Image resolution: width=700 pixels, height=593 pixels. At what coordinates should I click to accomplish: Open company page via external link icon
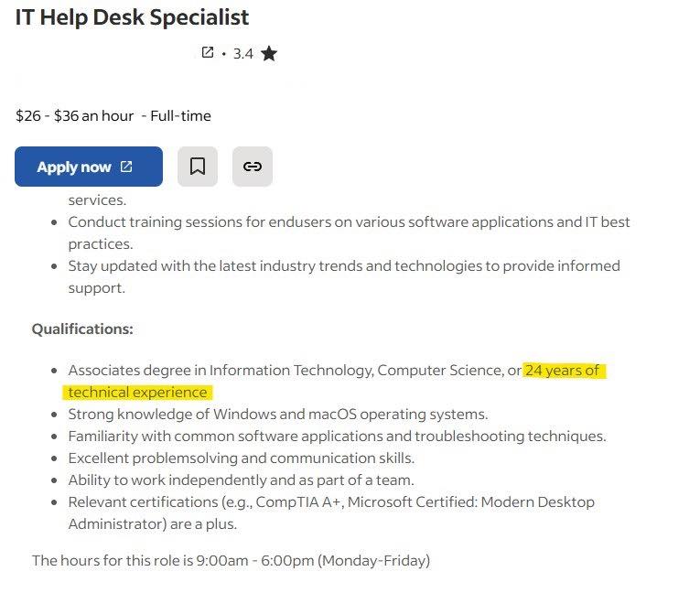click(x=208, y=53)
